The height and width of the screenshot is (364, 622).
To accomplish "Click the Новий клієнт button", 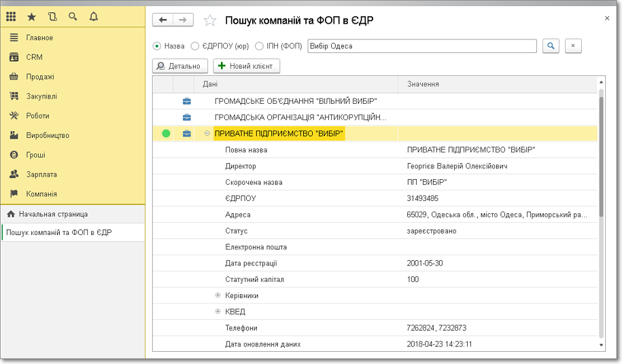I will pos(246,66).
